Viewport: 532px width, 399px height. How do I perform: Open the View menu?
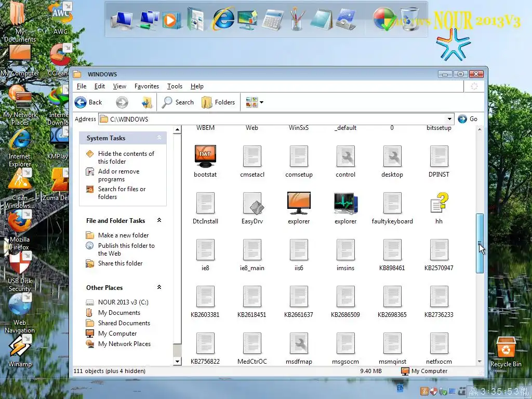click(119, 86)
